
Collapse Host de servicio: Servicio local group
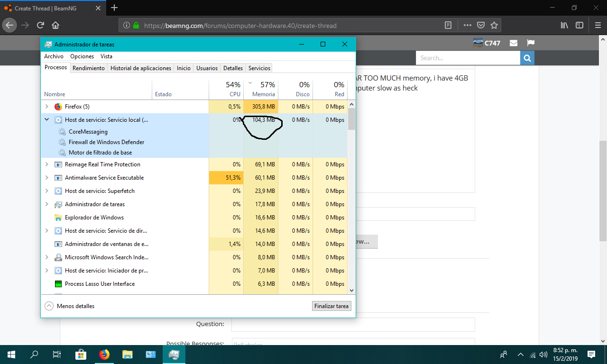coord(46,120)
